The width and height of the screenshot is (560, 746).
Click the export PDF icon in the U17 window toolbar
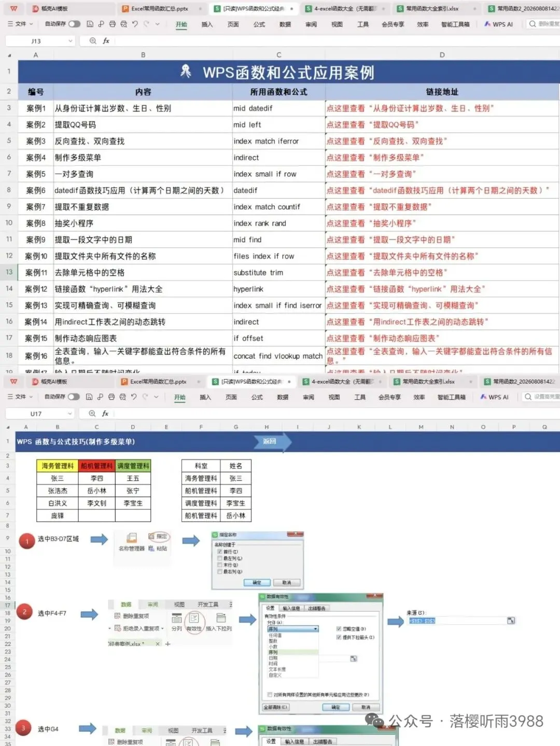pyautogui.click(x=101, y=397)
